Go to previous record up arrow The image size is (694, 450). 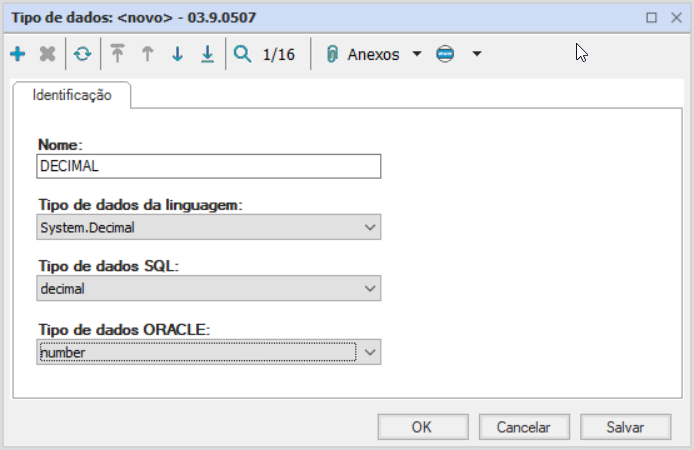point(147,54)
